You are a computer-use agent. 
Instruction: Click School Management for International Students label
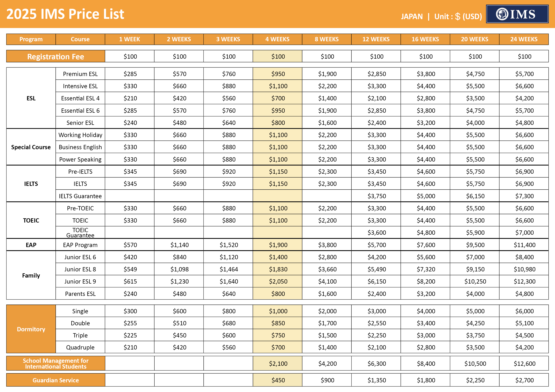(56, 363)
